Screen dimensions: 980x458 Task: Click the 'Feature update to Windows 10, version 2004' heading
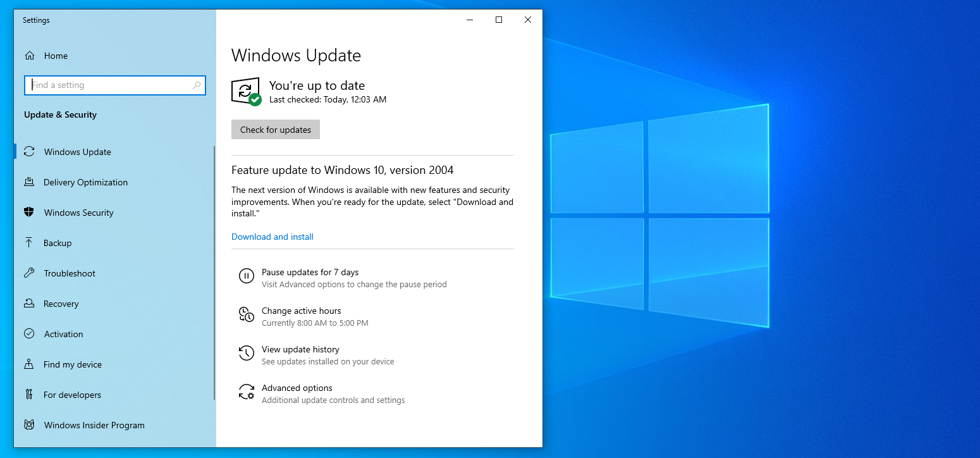tap(342, 170)
